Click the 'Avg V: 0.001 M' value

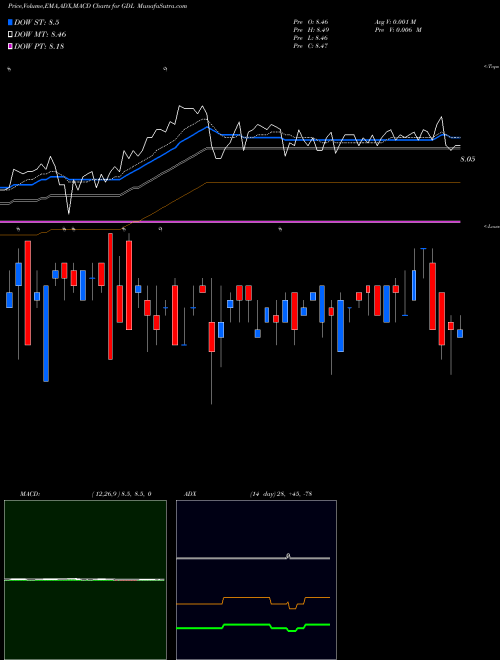(x=395, y=21)
